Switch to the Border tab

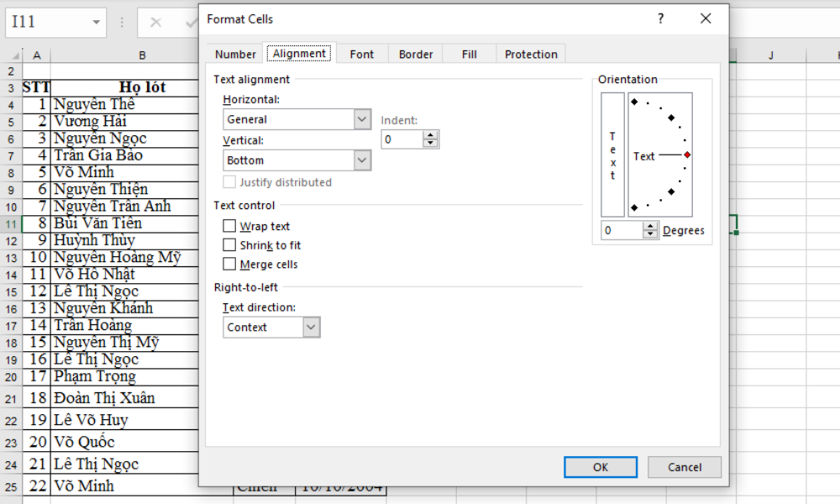(x=415, y=54)
